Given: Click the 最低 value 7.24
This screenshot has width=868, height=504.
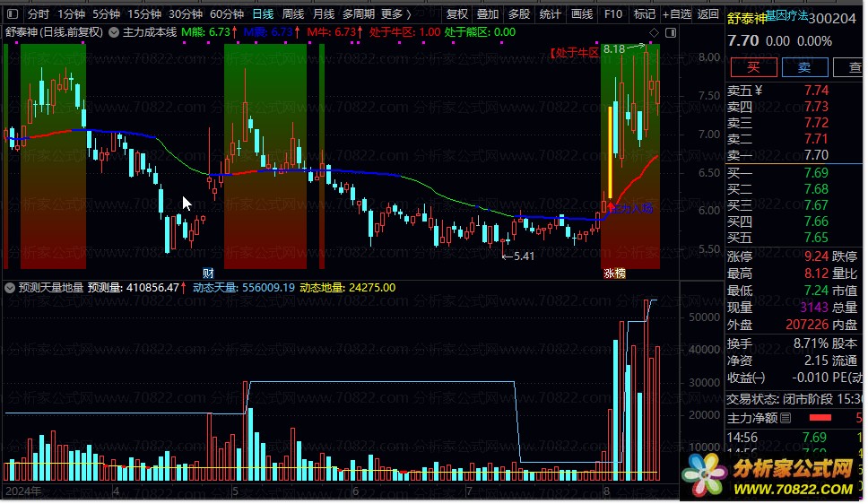Looking at the screenshot, I should click(x=816, y=291).
